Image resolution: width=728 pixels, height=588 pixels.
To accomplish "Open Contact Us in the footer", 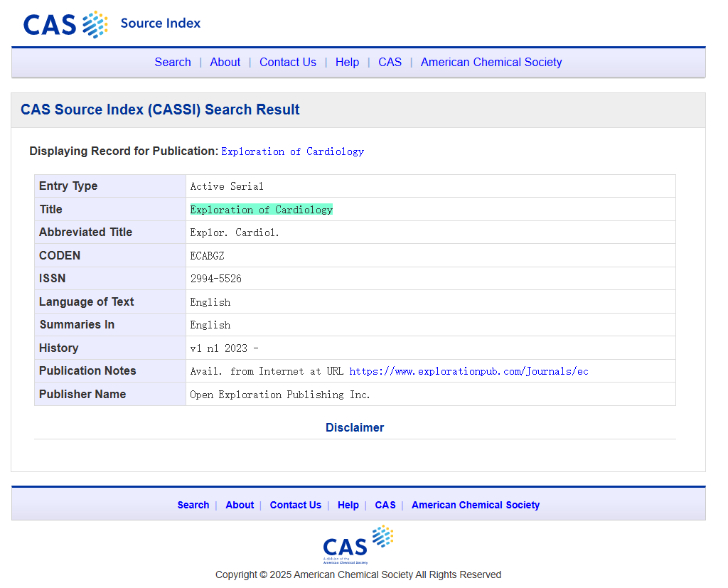I will (x=295, y=506).
